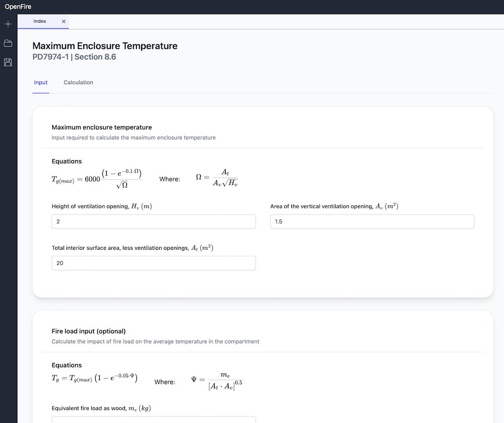Click the Omega definition formula
The image size is (504, 423).
coord(217,178)
